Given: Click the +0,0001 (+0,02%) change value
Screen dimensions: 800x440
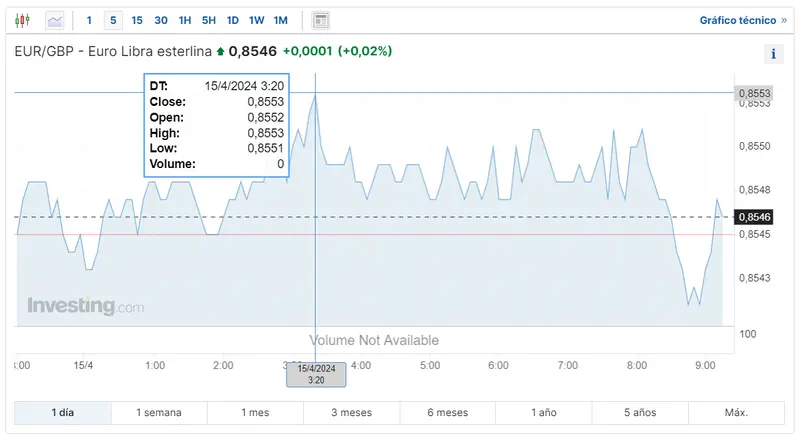Looking at the screenshot, I should click(337, 51).
